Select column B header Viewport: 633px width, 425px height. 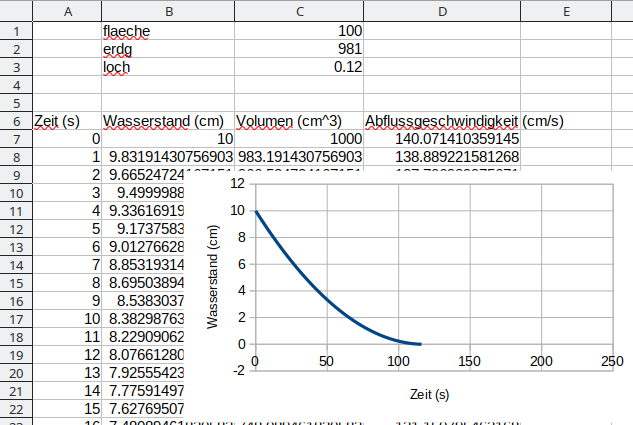(x=168, y=11)
